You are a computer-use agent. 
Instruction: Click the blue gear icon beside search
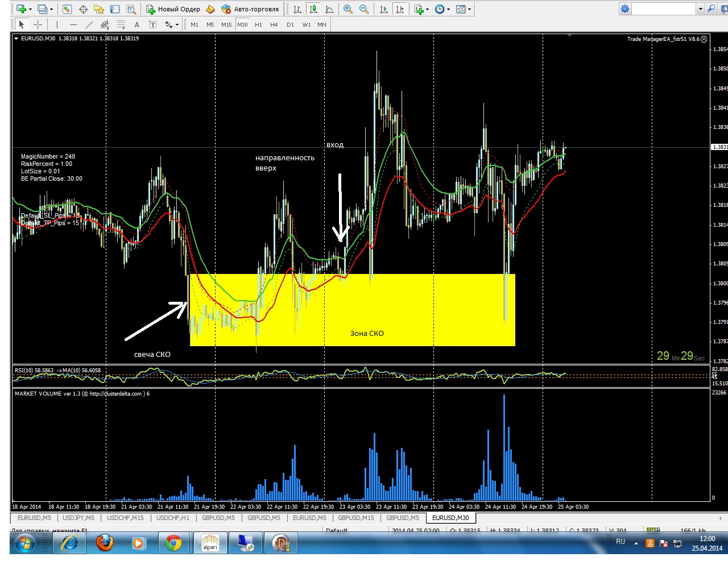[x=625, y=9]
